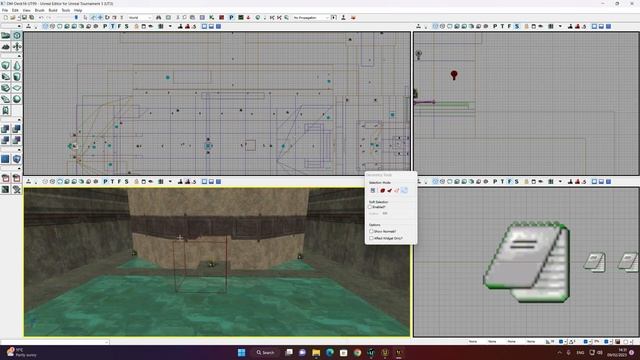Open the File menu
This screenshot has width=640, height=360.
click(5, 10)
